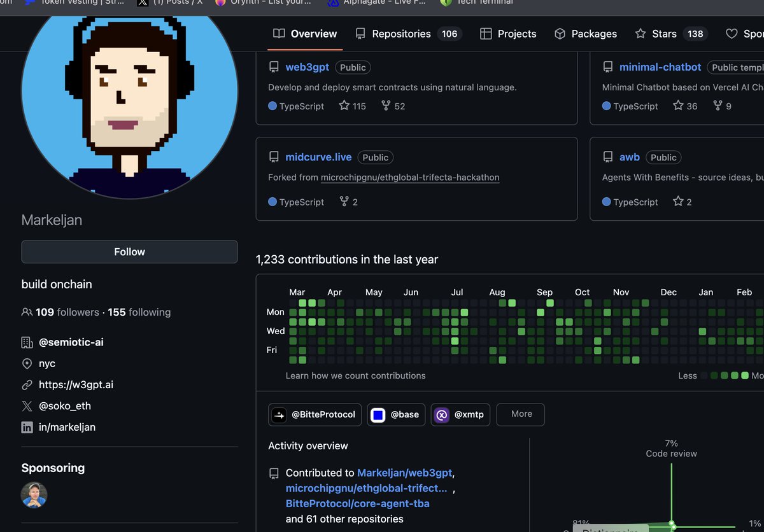Switch to the Posts / X browser tab
This screenshot has width=764, height=532.
pyautogui.click(x=170, y=2)
